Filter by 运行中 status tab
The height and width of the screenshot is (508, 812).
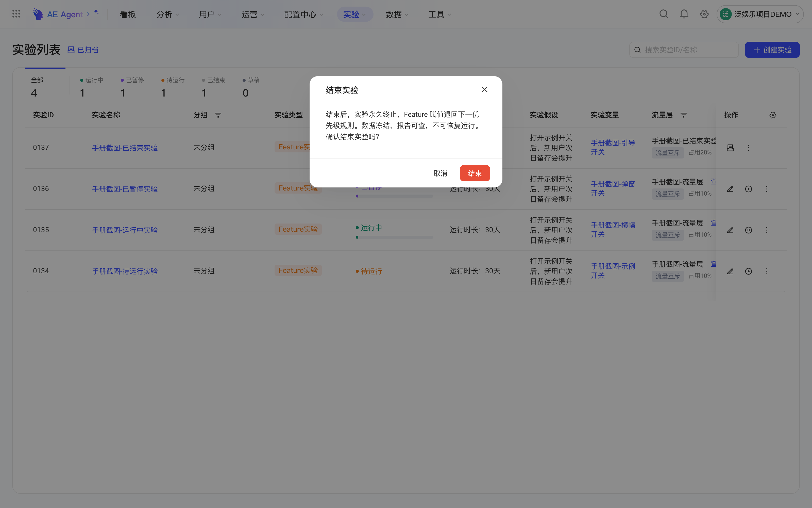point(92,87)
